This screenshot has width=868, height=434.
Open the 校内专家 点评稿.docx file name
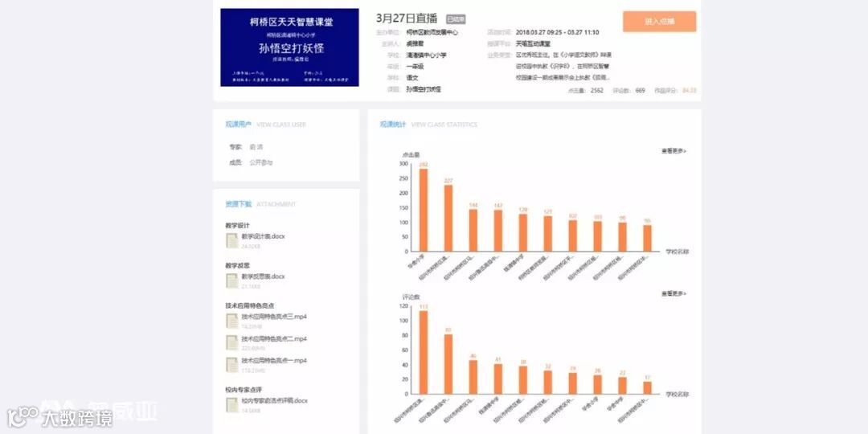[x=275, y=400]
